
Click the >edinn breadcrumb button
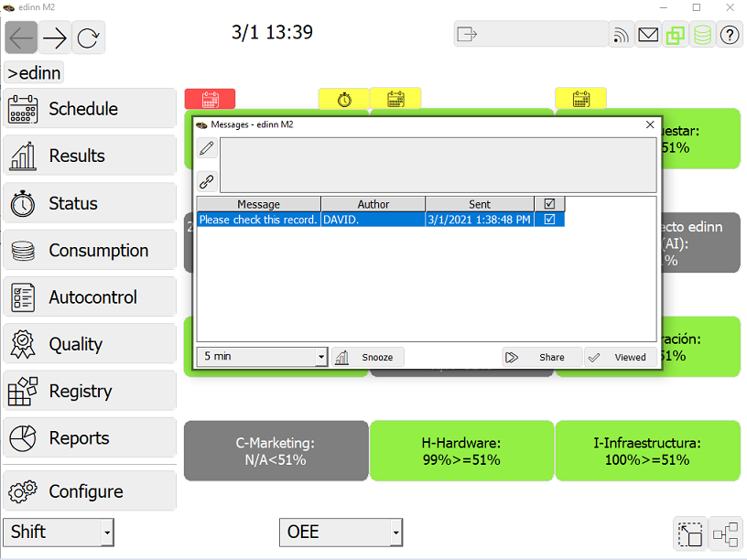point(34,73)
